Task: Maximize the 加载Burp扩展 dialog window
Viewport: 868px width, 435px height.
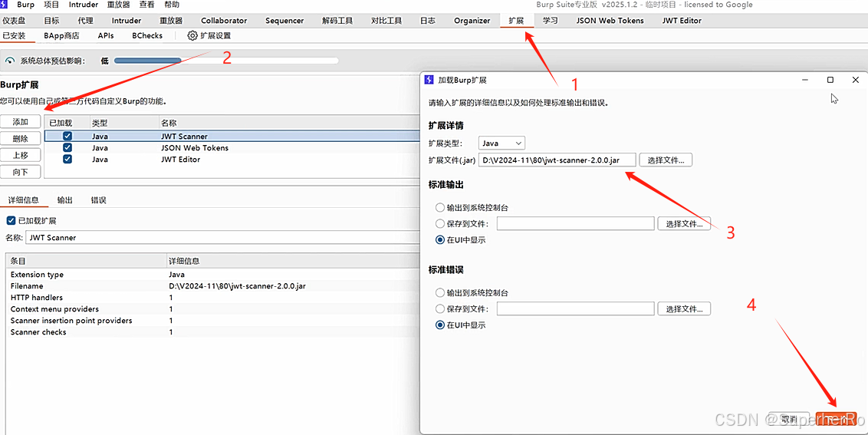Action: pos(830,80)
